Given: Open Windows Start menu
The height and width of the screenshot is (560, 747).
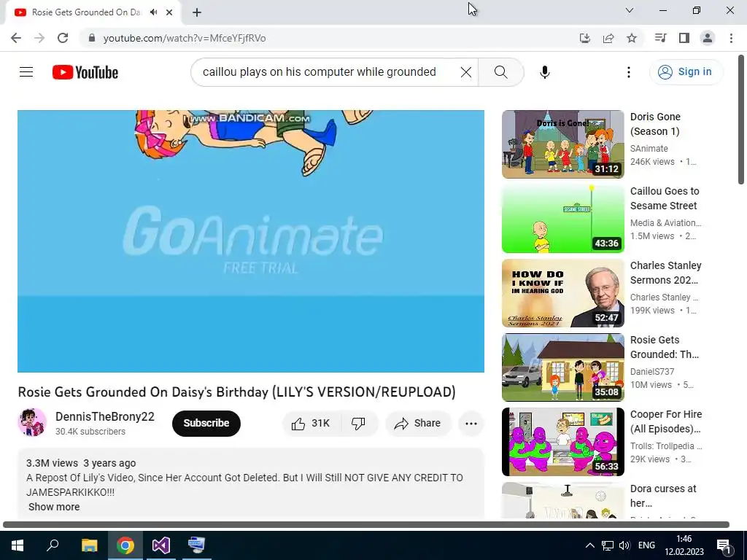Looking at the screenshot, I should click(x=18, y=545).
